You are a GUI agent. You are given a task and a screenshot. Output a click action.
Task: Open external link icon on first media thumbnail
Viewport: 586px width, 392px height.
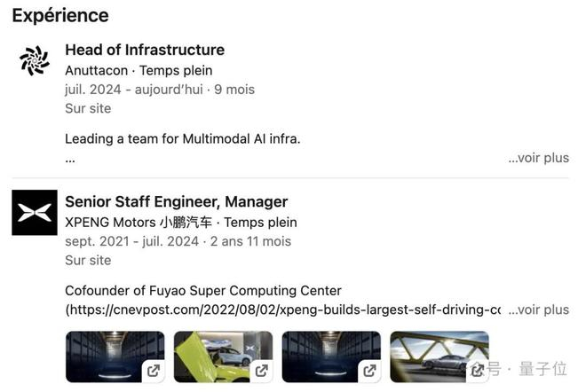153,371
